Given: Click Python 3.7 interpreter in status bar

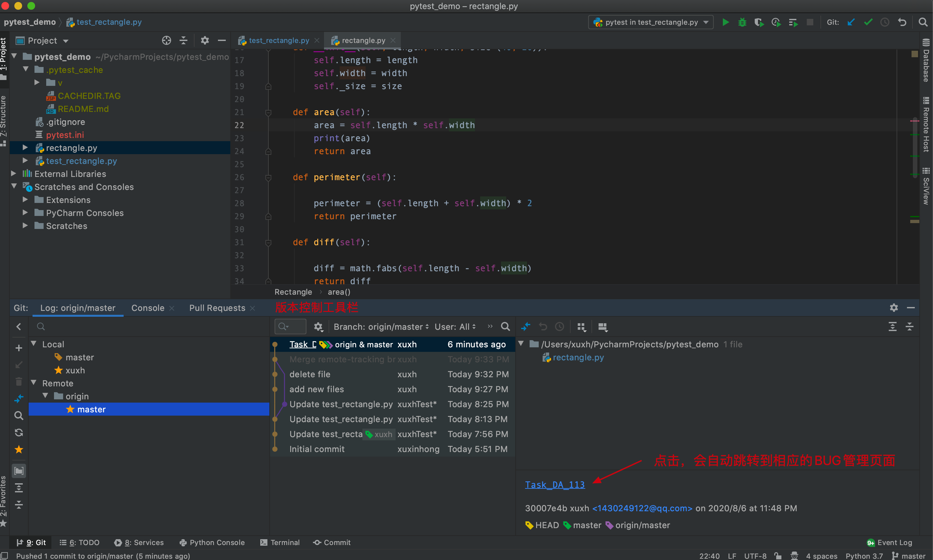Looking at the screenshot, I should 864,555.
